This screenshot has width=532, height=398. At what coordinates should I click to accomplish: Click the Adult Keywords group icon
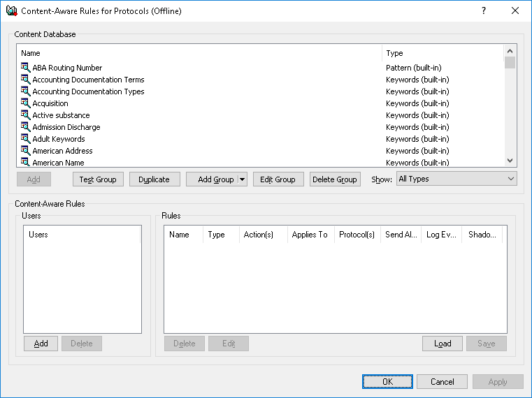[x=26, y=139]
